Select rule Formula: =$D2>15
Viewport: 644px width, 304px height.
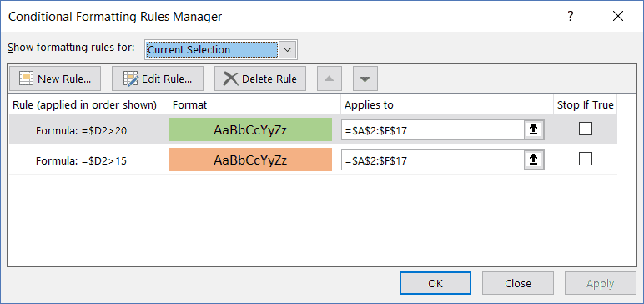(81, 160)
